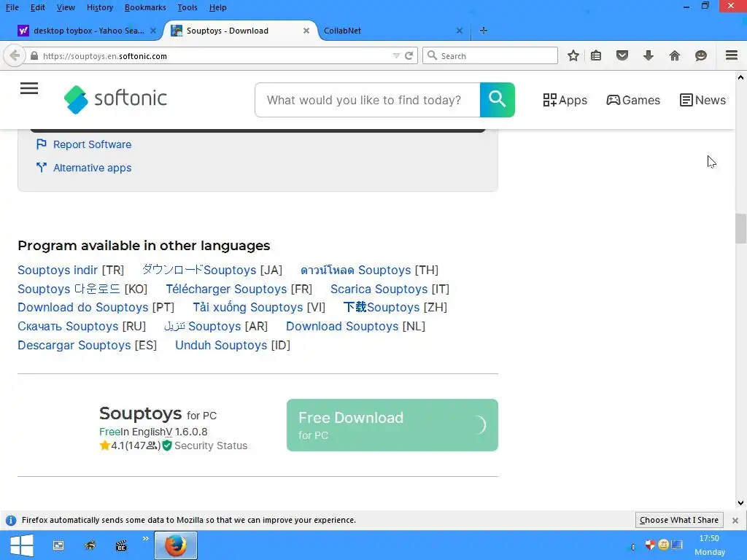The image size is (747, 560).
Task: Save page to Pocket icon
Action: [622, 55]
